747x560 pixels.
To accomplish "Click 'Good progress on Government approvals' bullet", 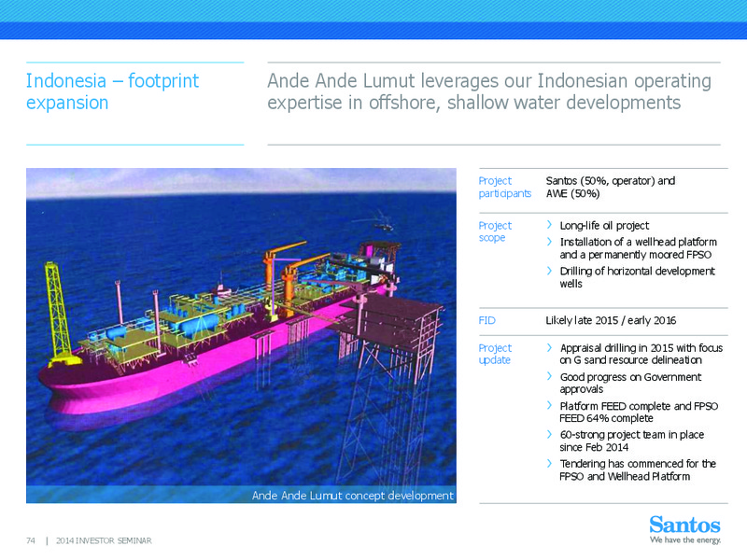I will coord(630,383).
